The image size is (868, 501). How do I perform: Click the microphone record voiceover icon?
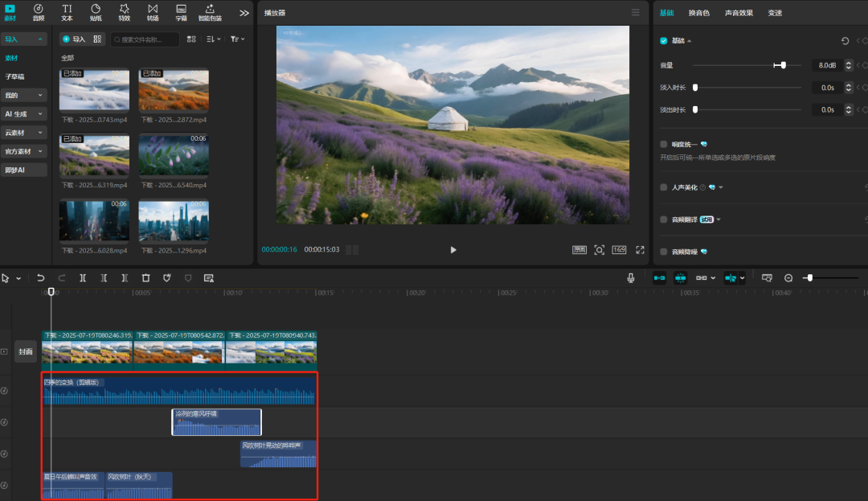click(x=631, y=277)
